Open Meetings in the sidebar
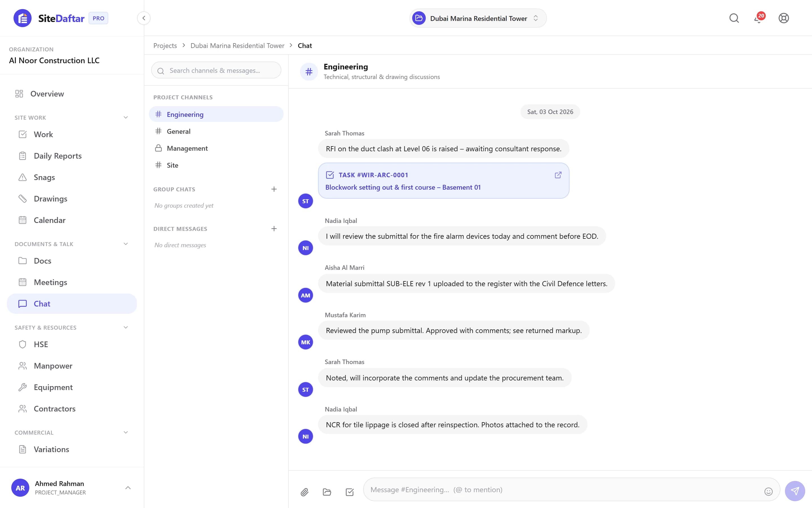Viewport: 812px width, 508px height. 72,283
